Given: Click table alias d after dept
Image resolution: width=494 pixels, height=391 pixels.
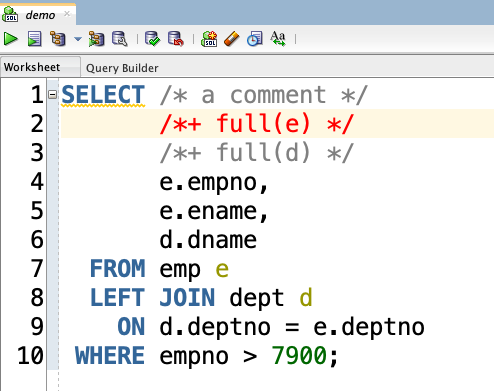Looking at the screenshot, I should [306, 297].
